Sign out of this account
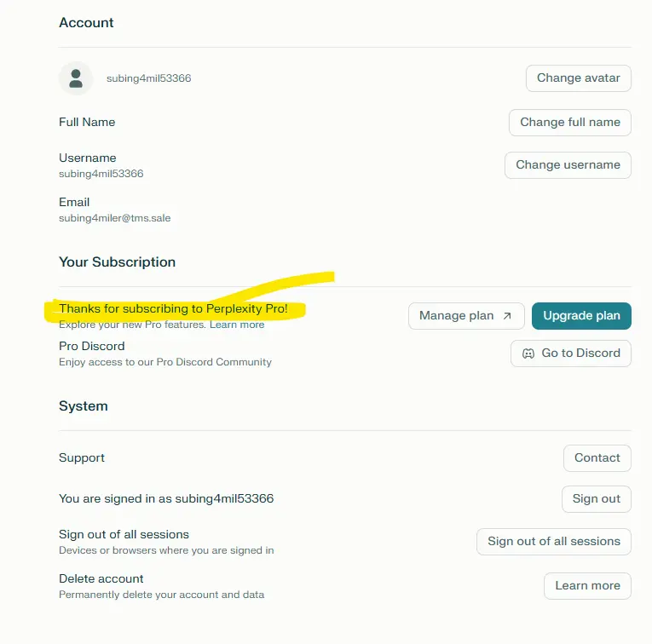 597,499
